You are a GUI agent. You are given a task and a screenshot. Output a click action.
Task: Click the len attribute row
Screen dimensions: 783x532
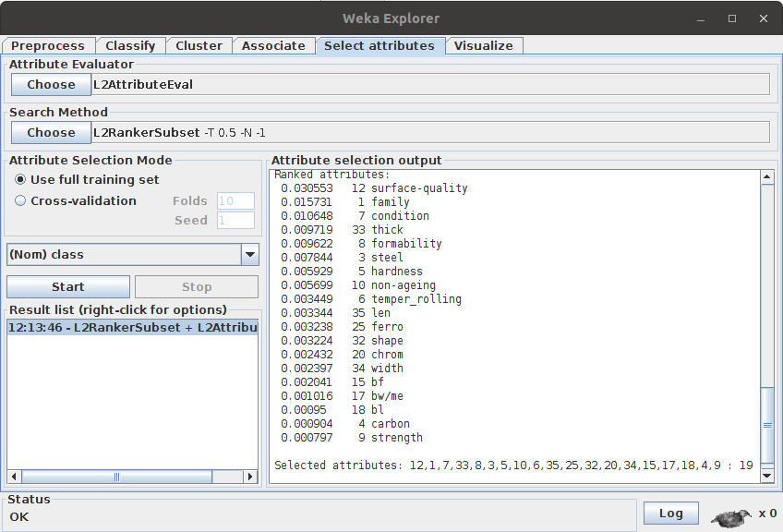click(x=335, y=313)
